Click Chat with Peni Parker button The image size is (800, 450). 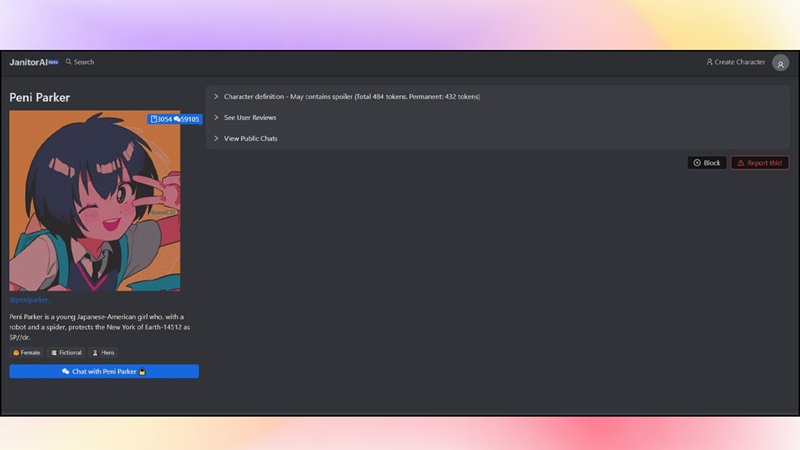[x=104, y=371]
